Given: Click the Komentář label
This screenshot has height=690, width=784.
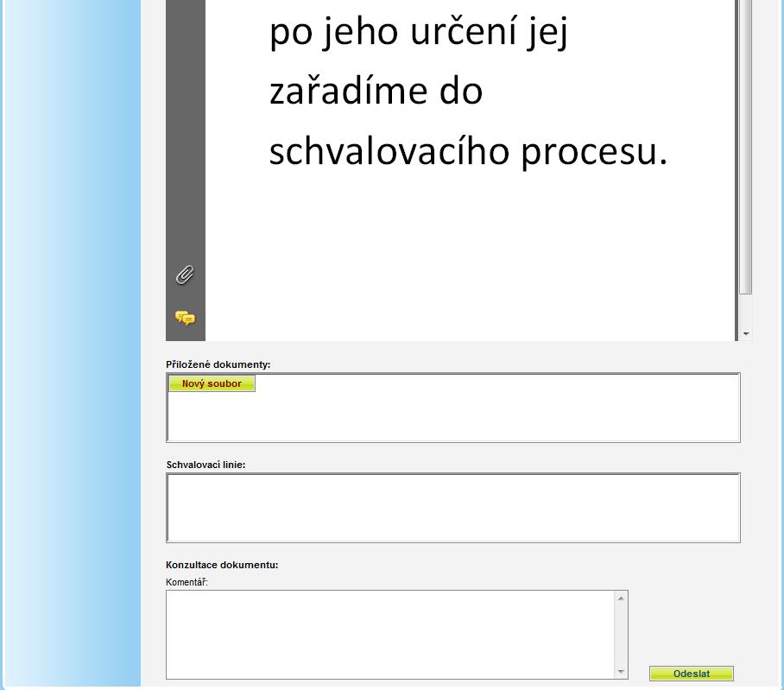Looking at the screenshot, I should (187, 582).
